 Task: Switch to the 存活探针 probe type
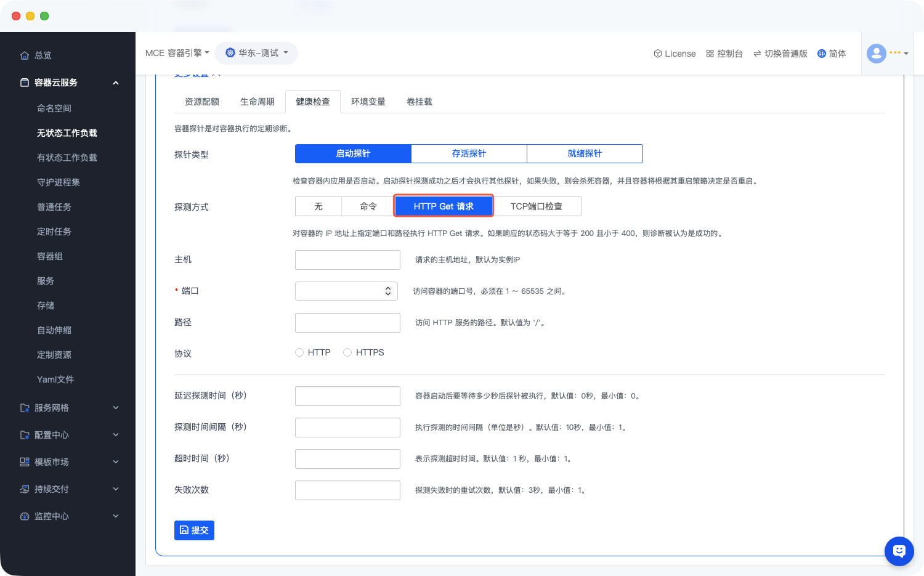pos(469,153)
